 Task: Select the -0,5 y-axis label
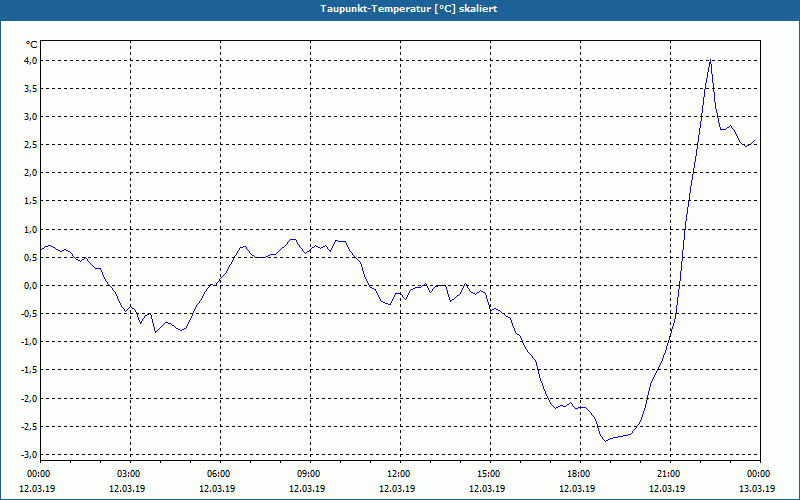pos(29,314)
